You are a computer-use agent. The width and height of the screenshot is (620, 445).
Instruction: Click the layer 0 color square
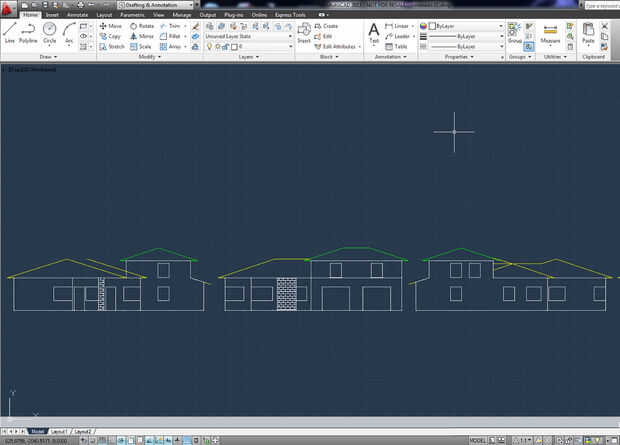tap(234, 47)
